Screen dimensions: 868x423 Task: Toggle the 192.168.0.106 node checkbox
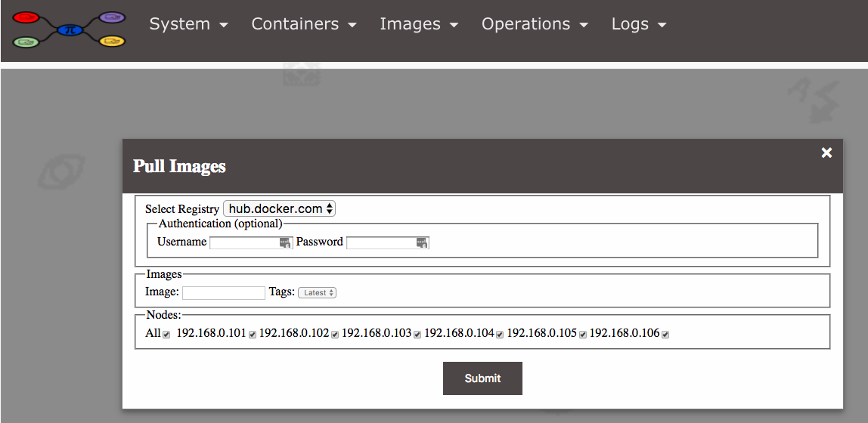(x=665, y=335)
